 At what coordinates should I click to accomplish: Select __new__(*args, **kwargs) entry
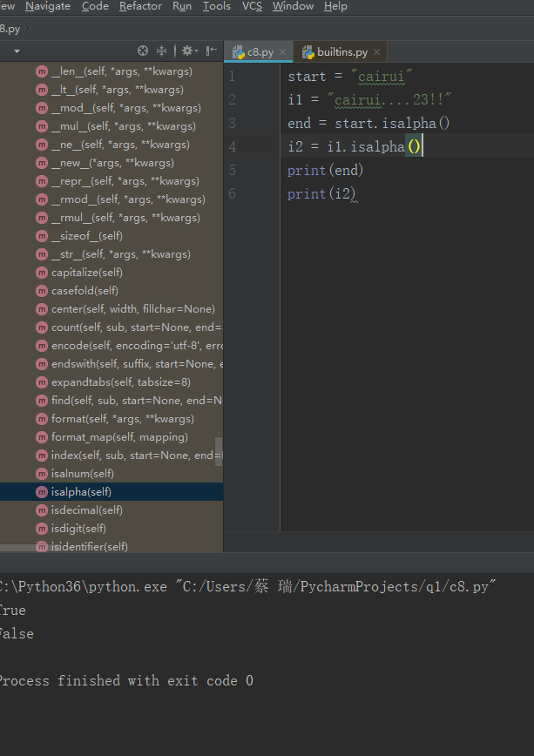pyautogui.click(x=112, y=163)
